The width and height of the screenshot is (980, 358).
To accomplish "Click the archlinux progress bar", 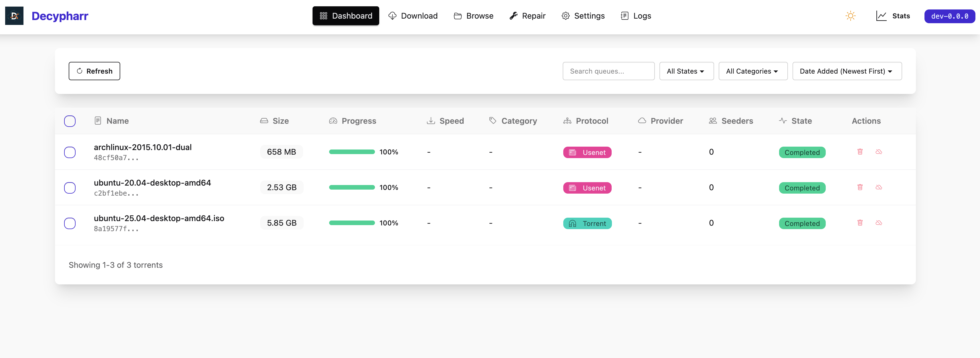I will (x=352, y=152).
